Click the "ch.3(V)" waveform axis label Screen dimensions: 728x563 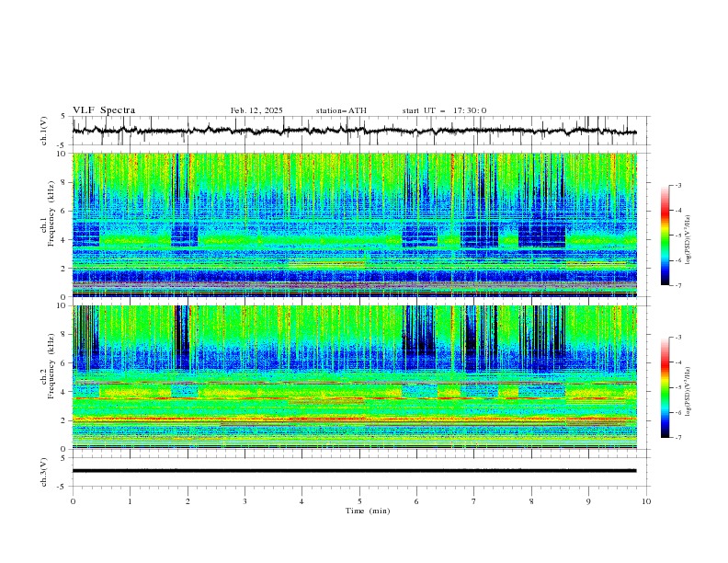[x=44, y=472]
